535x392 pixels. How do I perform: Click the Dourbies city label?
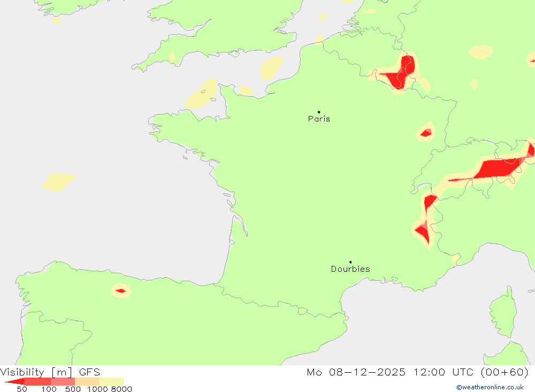[x=350, y=269]
